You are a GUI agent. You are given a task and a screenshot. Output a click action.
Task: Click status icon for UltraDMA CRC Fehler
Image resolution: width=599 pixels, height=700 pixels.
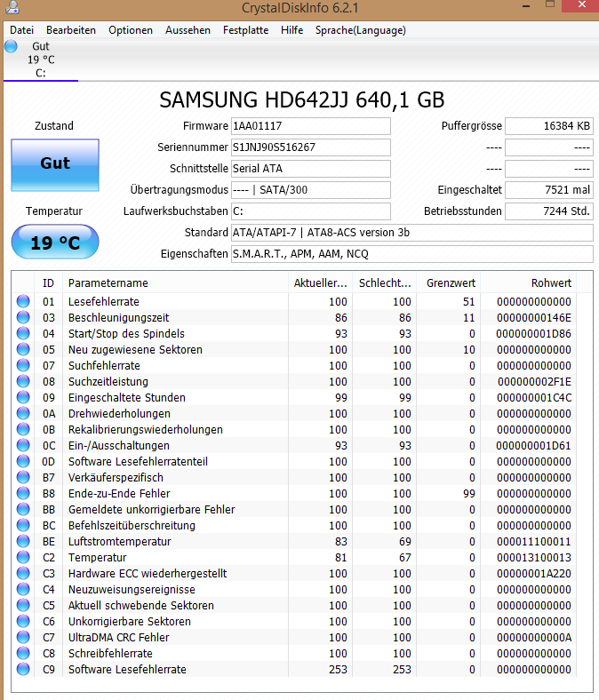click(x=23, y=638)
